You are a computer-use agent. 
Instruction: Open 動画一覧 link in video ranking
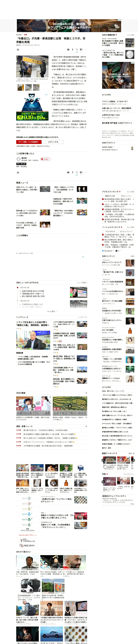pyautogui.click(x=131, y=453)
